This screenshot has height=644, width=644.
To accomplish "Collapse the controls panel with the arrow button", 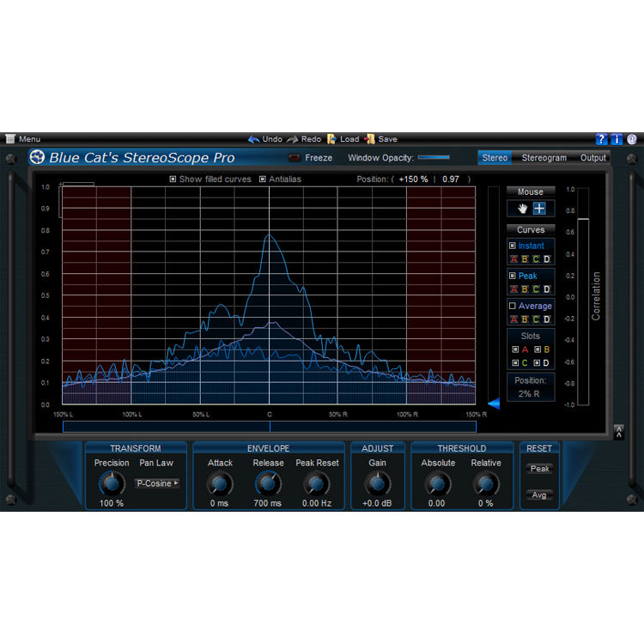I will click(x=618, y=432).
